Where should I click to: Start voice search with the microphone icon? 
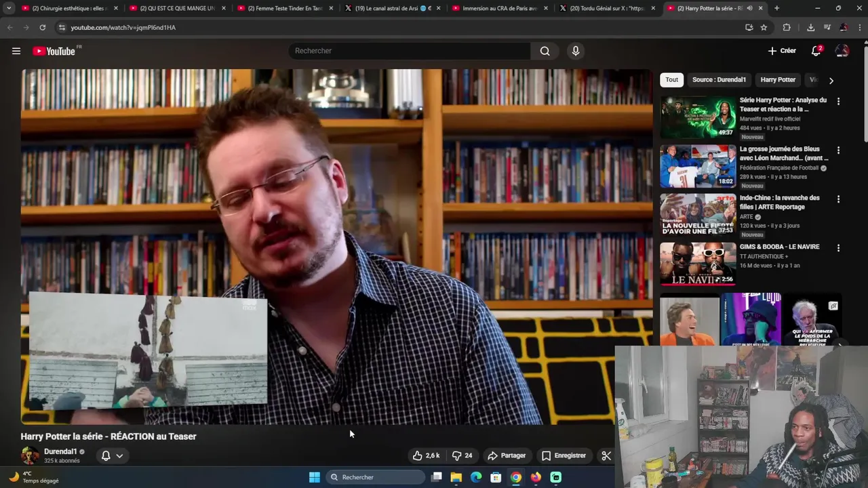(576, 51)
